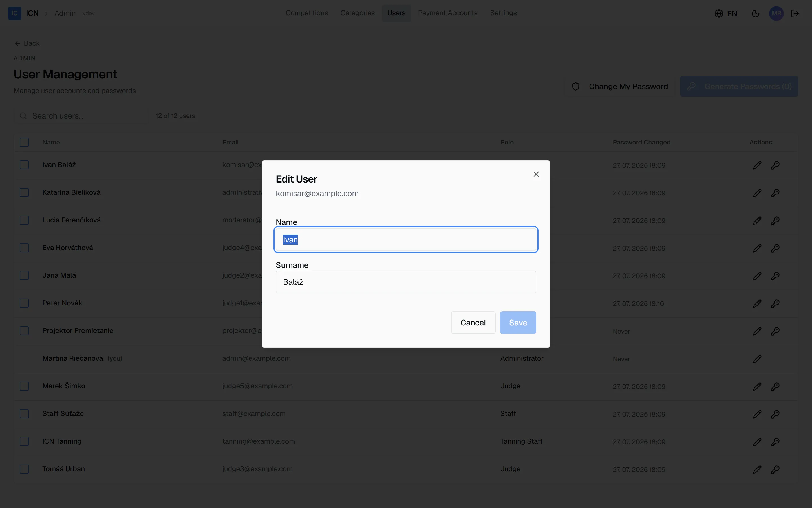Select Katarina Bieliková checkbox
Viewport: 812px width, 508px height.
point(24,192)
